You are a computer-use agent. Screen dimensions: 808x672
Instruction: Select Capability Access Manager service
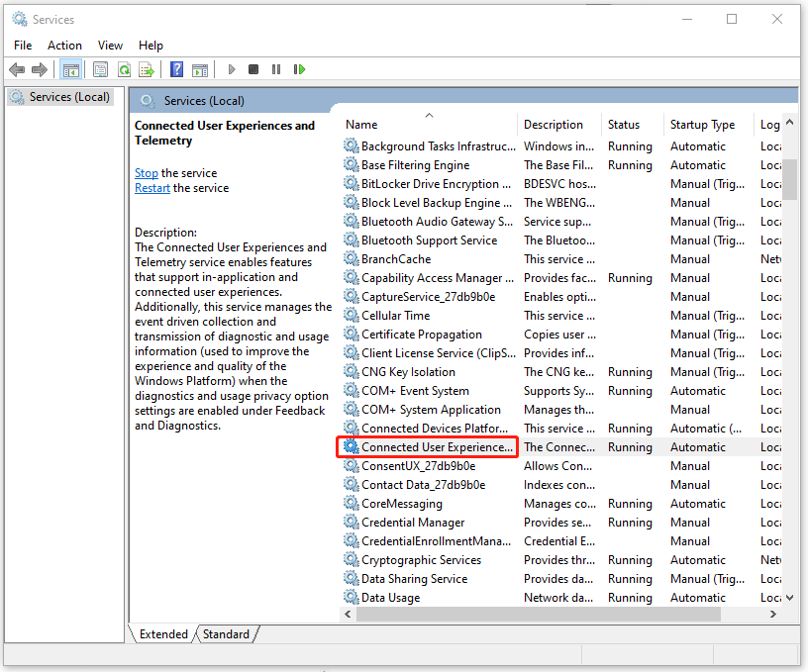pos(561,277)
